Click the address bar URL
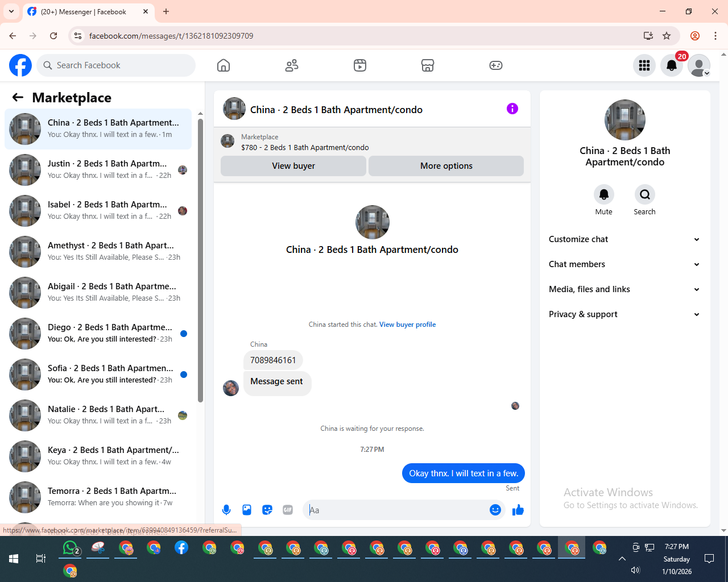Viewport: 728px width, 582px height. (x=171, y=36)
